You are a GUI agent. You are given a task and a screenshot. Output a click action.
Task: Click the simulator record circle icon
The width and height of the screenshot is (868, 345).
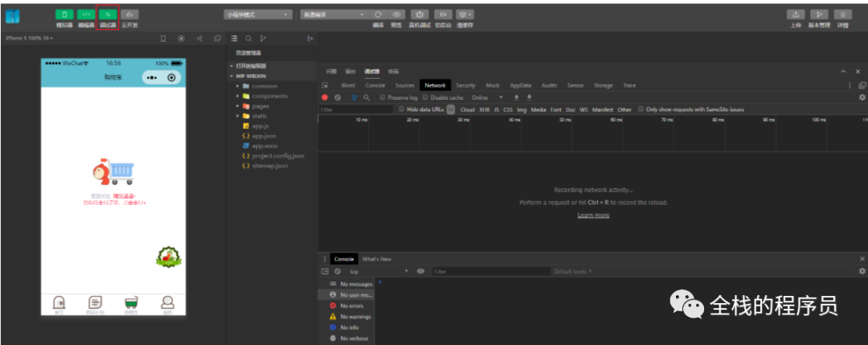click(181, 39)
